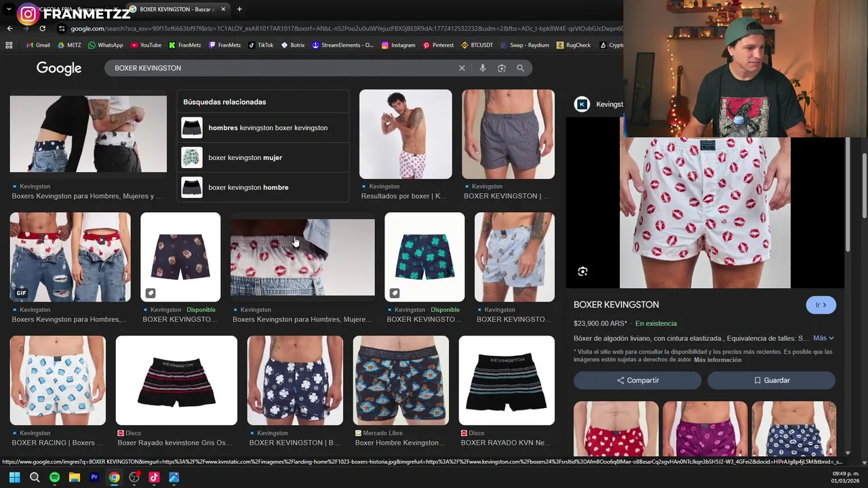The image size is (868, 488).
Task: Open the Swap - Raydium bookmark
Action: (525, 45)
